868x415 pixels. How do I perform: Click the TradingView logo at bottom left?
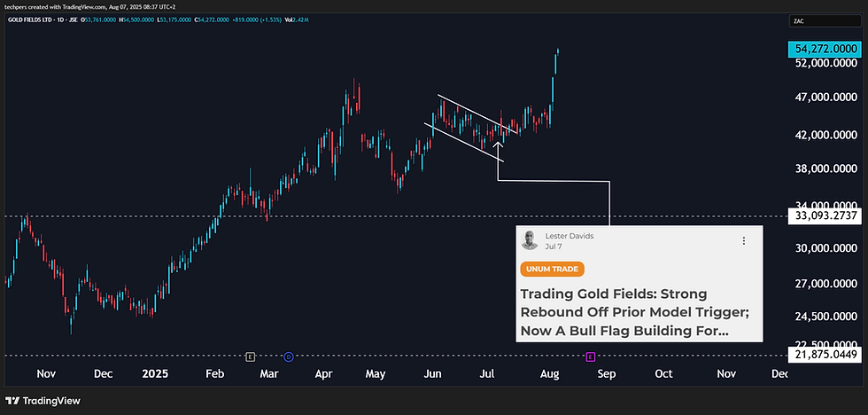pos(43,401)
